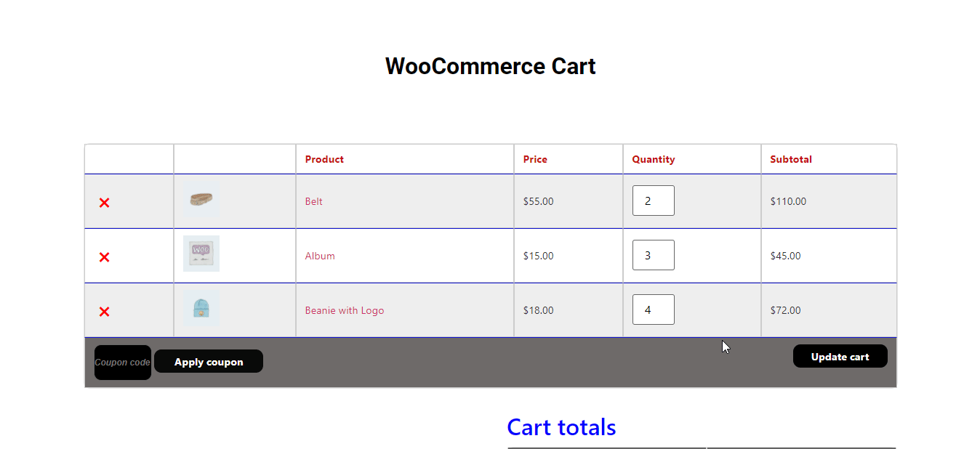Open the Album product link
Screen dimensions: 980x449
tap(320, 256)
